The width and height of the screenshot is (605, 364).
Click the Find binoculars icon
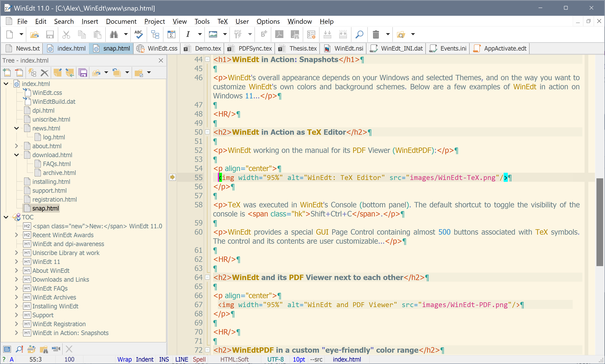(114, 34)
